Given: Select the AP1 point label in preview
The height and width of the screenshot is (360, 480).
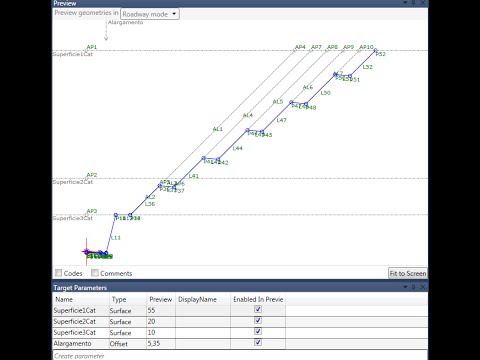Looking at the screenshot, I should pyautogui.click(x=92, y=47).
